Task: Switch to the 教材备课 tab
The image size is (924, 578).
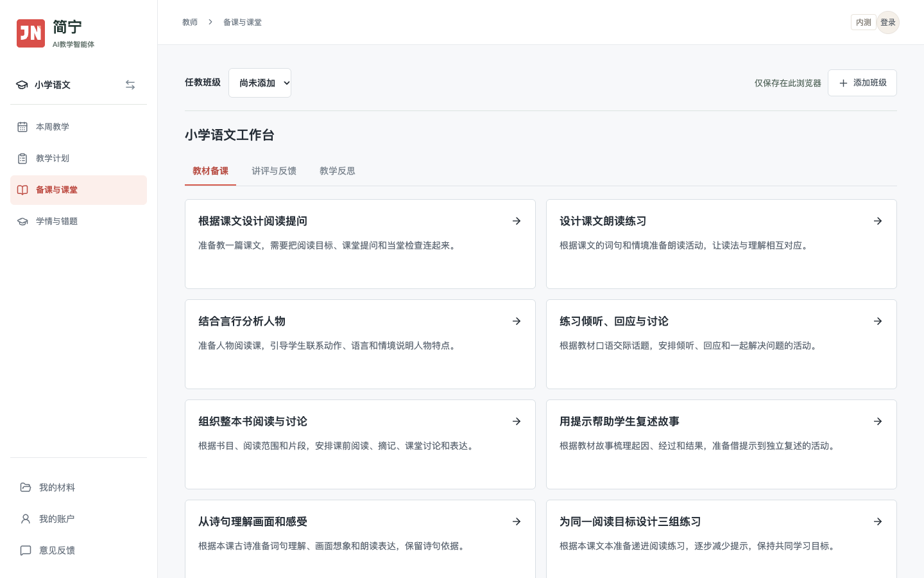Action: [x=210, y=171]
